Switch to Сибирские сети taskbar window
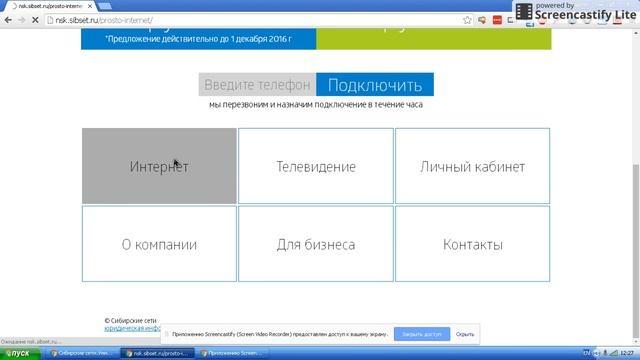Screen dimensions: 640x360 pos(81,353)
